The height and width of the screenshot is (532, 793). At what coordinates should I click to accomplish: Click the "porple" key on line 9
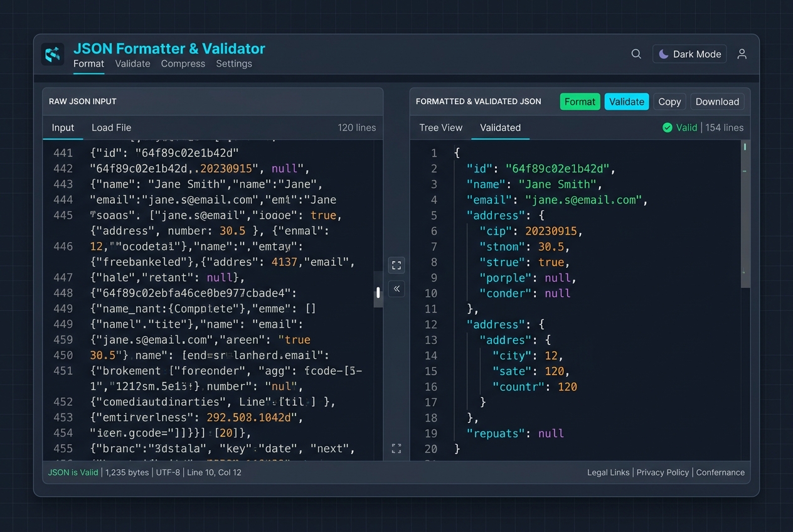pos(506,278)
